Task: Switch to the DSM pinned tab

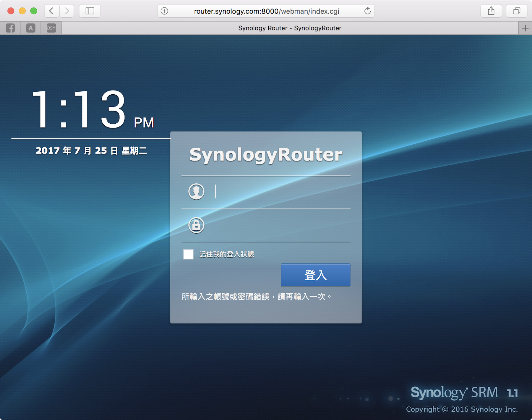Action: pos(51,28)
